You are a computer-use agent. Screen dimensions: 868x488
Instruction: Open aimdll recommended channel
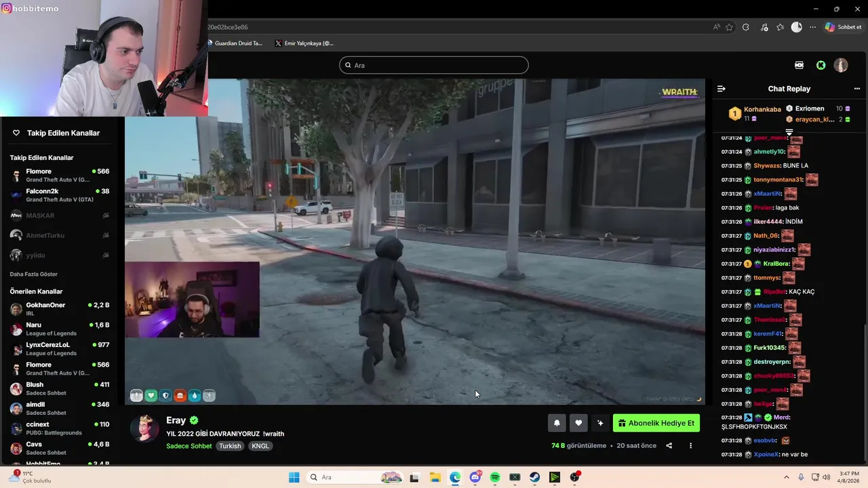click(60, 409)
